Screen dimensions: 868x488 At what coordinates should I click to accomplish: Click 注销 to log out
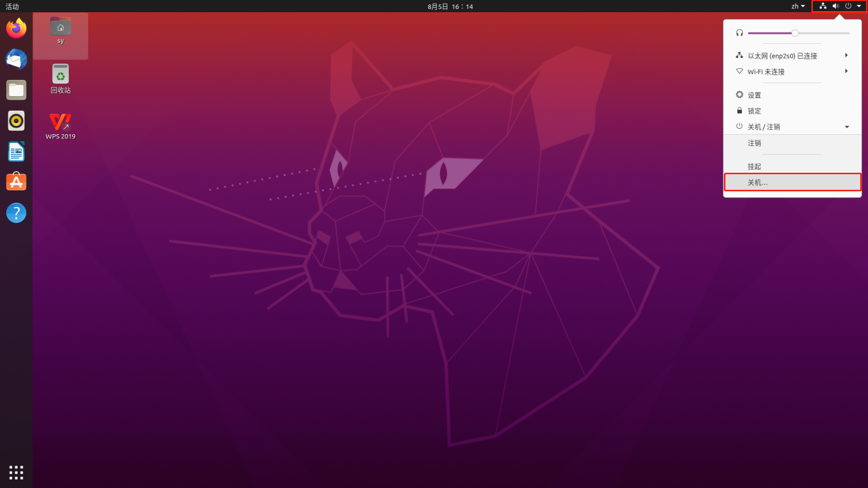754,143
